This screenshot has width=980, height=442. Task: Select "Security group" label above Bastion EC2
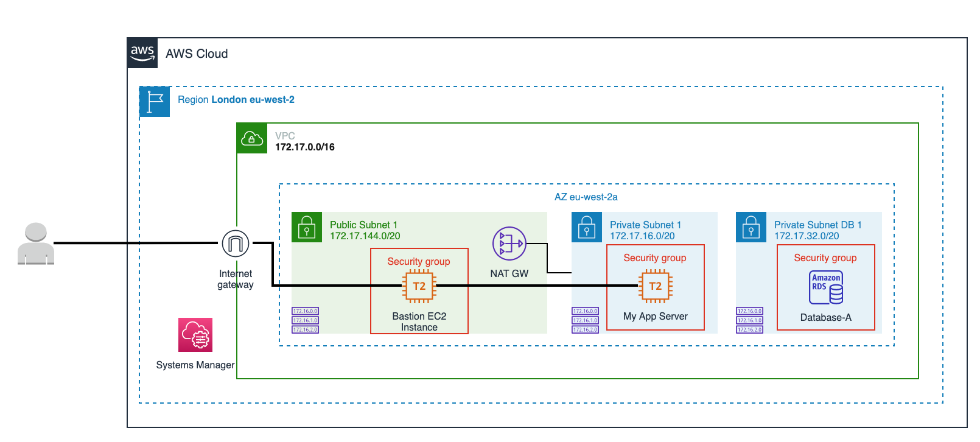(419, 262)
